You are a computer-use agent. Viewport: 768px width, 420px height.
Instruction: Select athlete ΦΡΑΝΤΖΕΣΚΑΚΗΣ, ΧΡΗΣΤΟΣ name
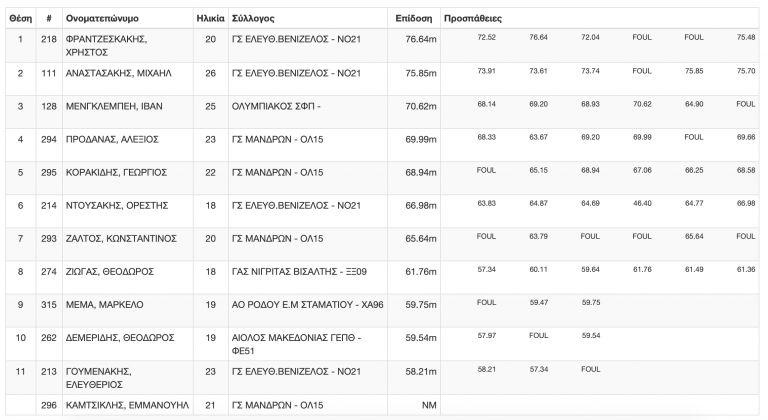point(106,46)
